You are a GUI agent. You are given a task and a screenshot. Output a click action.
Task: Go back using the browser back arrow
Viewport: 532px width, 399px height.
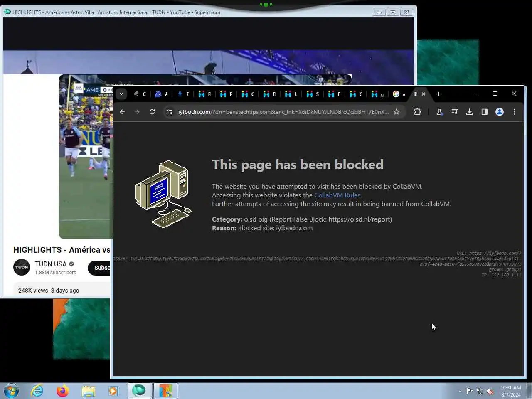pos(122,112)
